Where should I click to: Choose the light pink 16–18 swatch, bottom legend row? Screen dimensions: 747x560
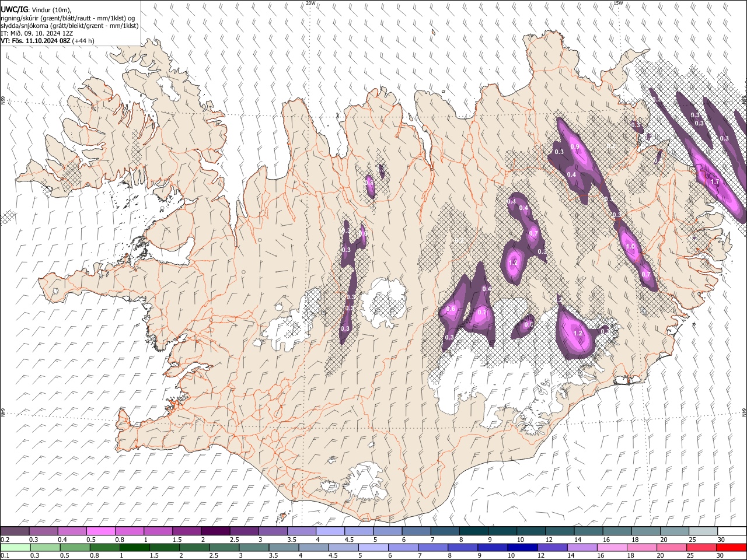tap(612, 547)
